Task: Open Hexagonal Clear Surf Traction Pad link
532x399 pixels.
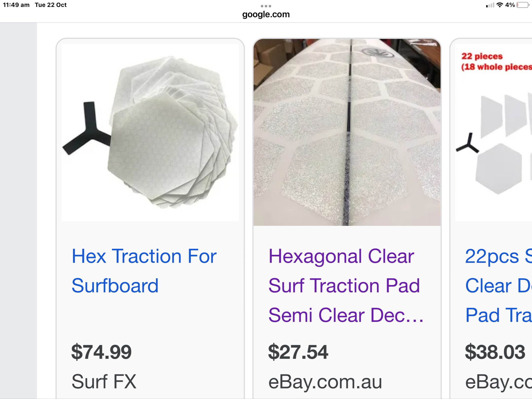Action: click(x=346, y=285)
